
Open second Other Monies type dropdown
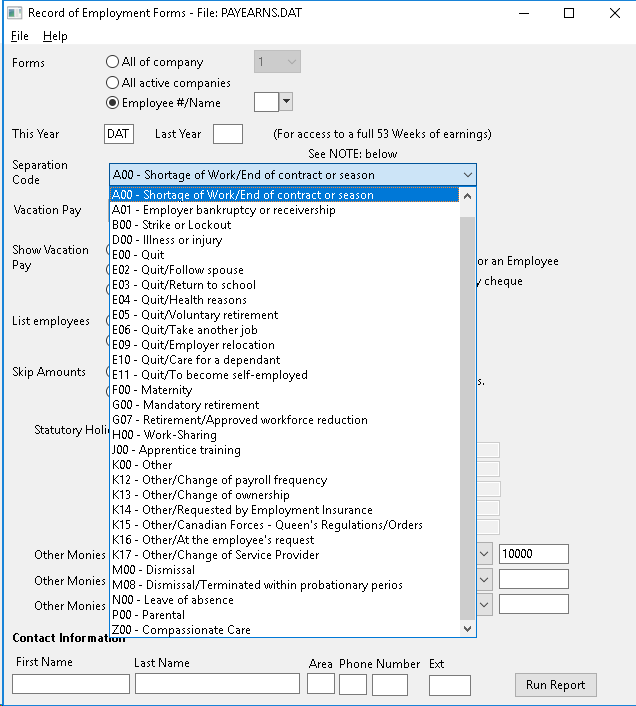point(484,579)
